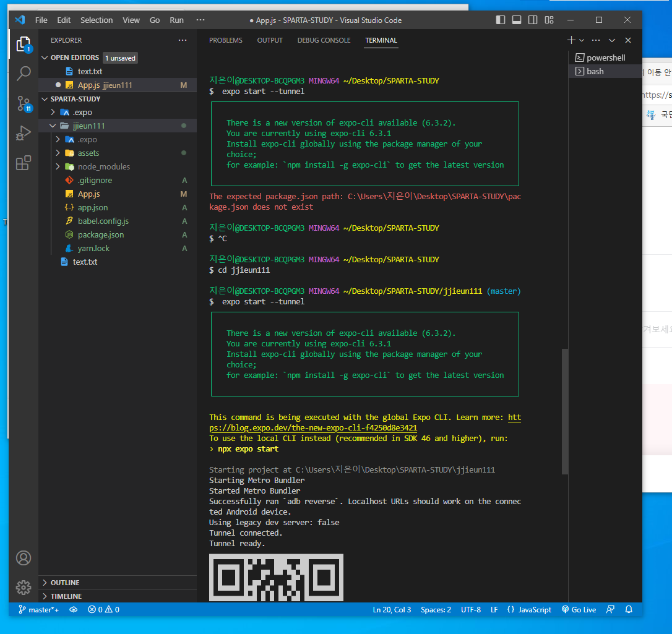Click Ln 20, Col 3 in status bar
This screenshot has width=672, height=634.
point(392,610)
